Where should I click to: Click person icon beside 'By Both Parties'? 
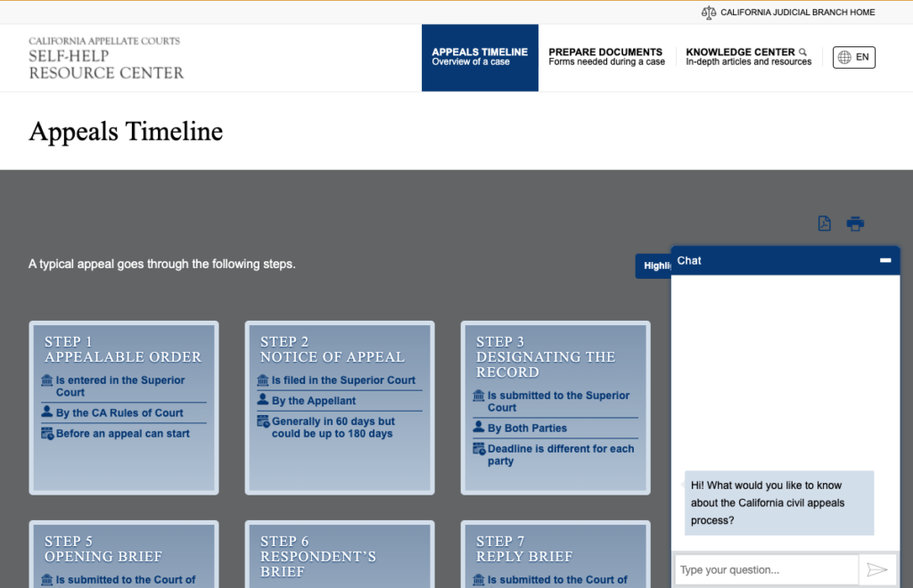(x=479, y=427)
